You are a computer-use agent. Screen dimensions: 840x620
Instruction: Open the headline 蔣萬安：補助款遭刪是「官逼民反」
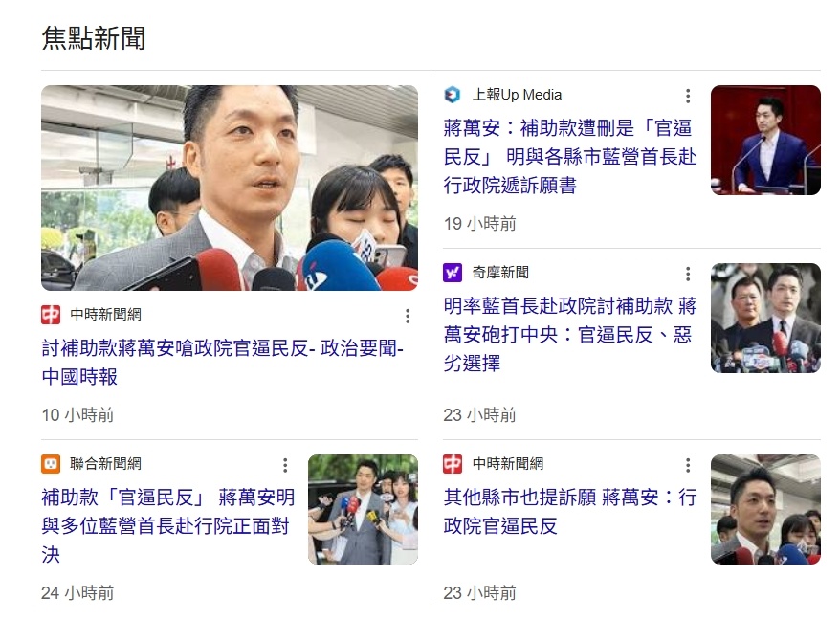pyautogui.click(x=570, y=157)
